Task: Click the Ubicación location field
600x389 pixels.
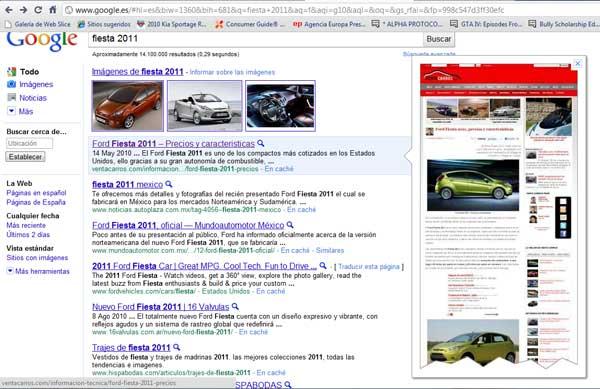Action: click(29, 143)
